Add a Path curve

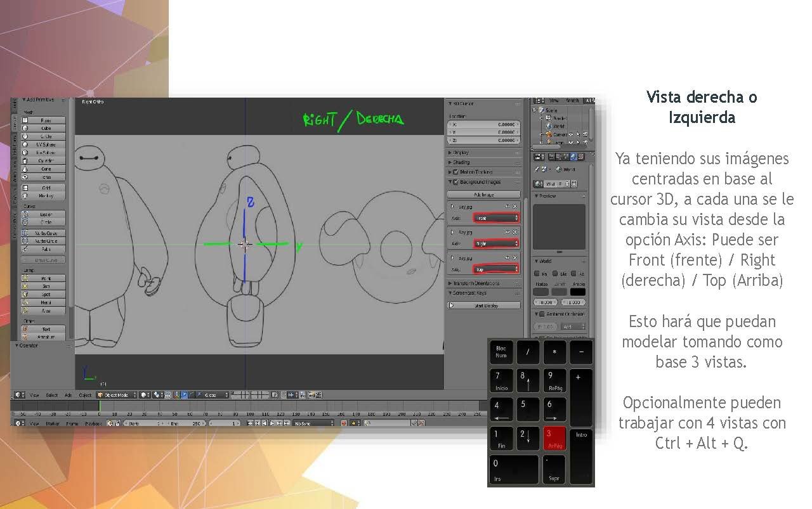pyautogui.click(x=43, y=249)
